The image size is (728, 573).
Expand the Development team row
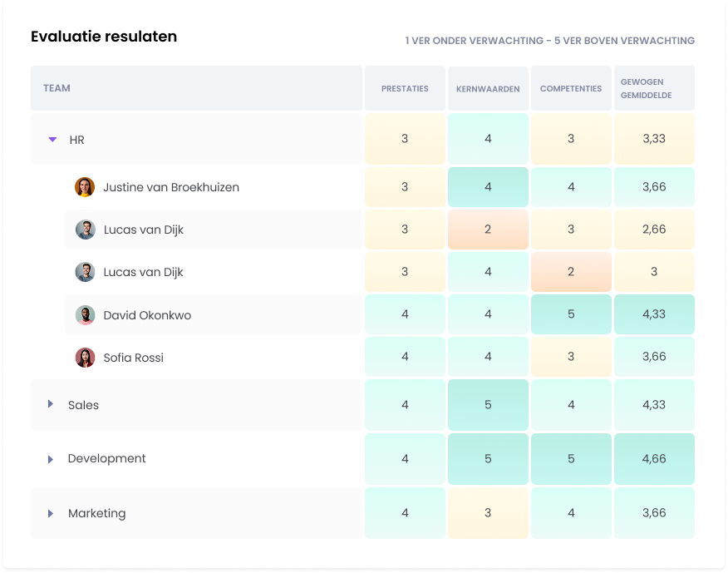[x=51, y=459]
